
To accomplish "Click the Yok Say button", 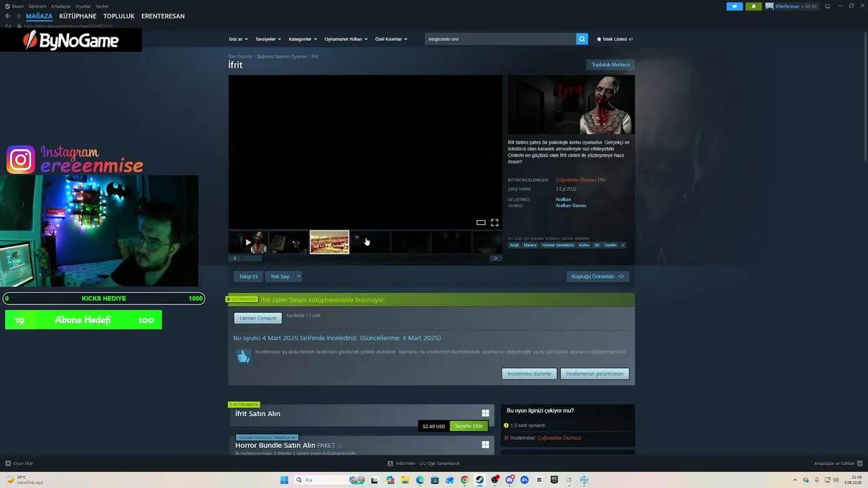I will (279, 277).
